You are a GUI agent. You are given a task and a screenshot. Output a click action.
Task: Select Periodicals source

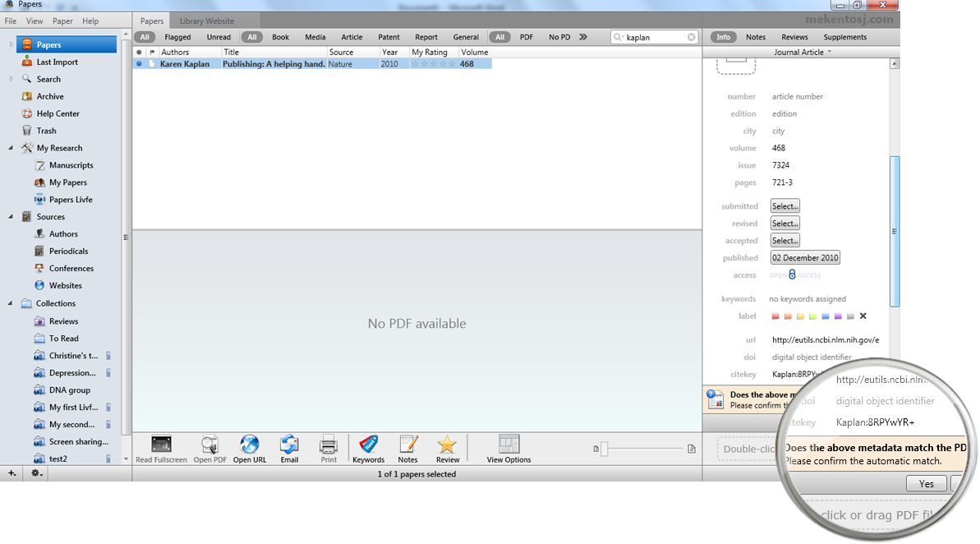pyautogui.click(x=68, y=251)
